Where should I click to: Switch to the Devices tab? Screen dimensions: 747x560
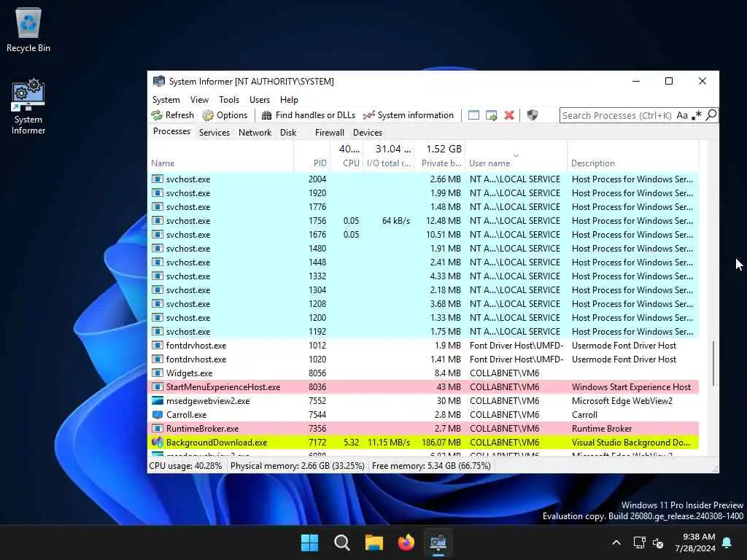[368, 133]
